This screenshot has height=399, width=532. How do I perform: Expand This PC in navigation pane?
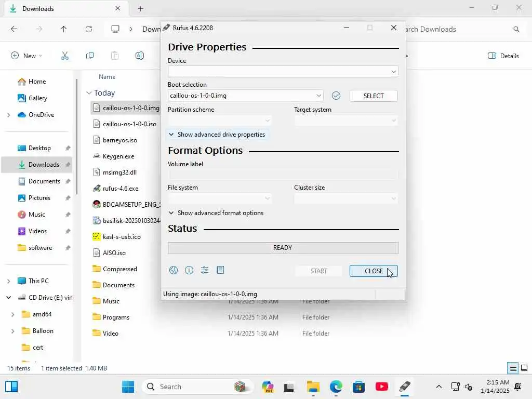click(x=8, y=281)
